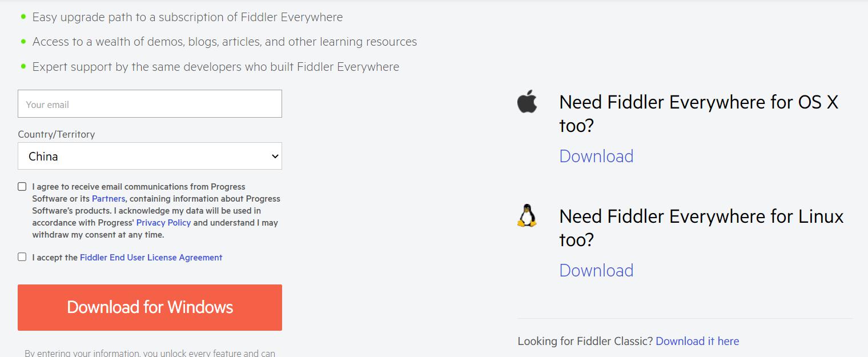Click the Download for Windows button
This screenshot has height=357, width=868.
[x=150, y=307]
